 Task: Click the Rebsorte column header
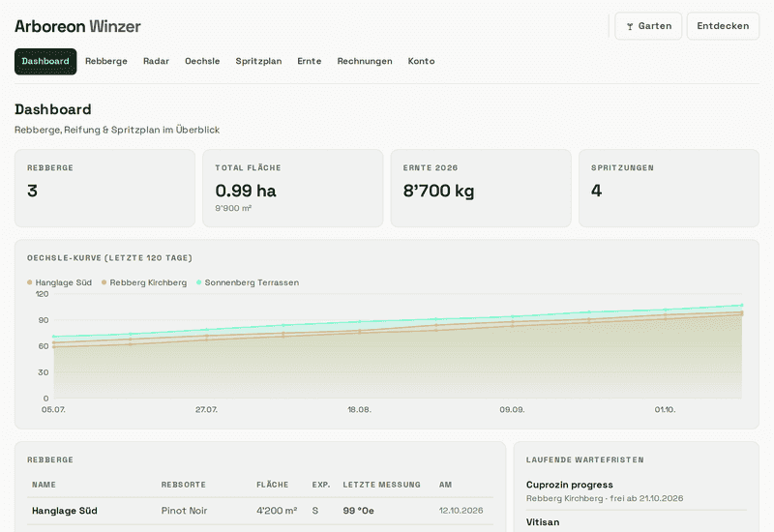[x=183, y=485]
